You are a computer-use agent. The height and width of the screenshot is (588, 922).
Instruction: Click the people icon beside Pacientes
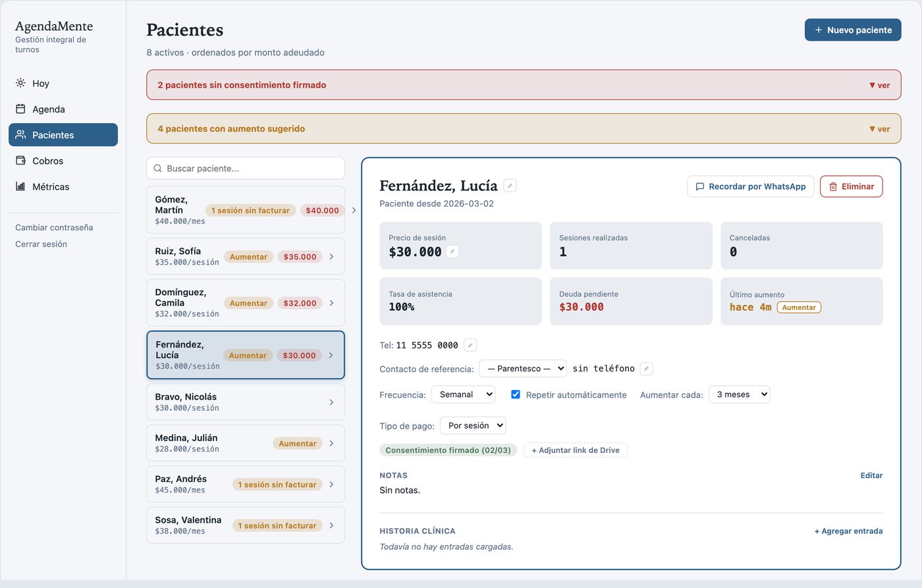click(20, 134)
